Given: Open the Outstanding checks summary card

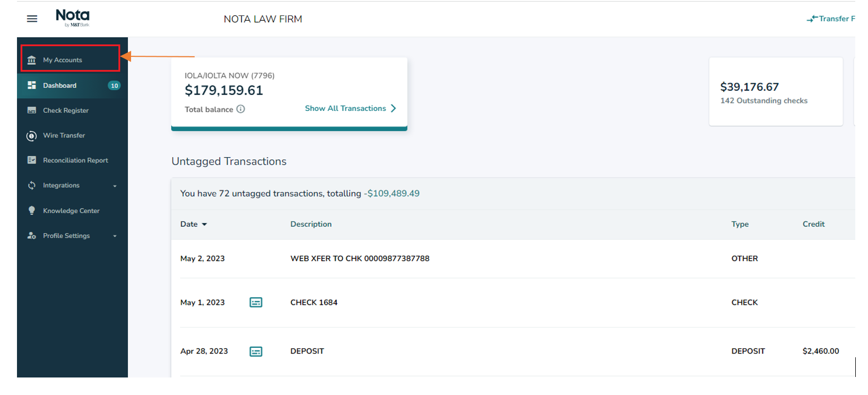Looking at the screenshot, I should click(x=775, y=92).
